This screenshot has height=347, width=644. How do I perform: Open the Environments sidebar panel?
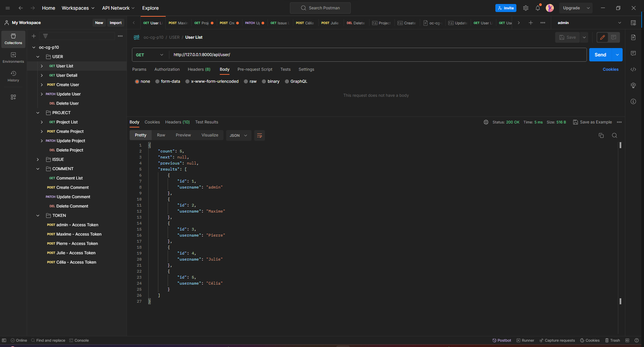[x=13, y=58]
